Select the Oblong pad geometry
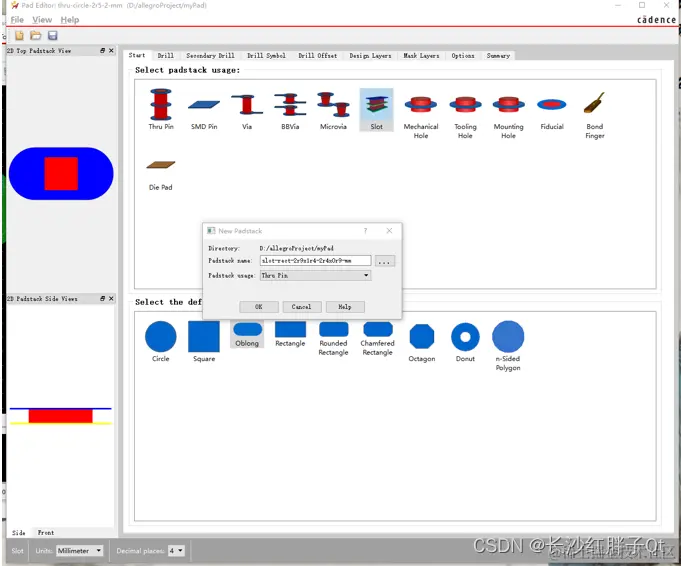 tap(247, 334)
